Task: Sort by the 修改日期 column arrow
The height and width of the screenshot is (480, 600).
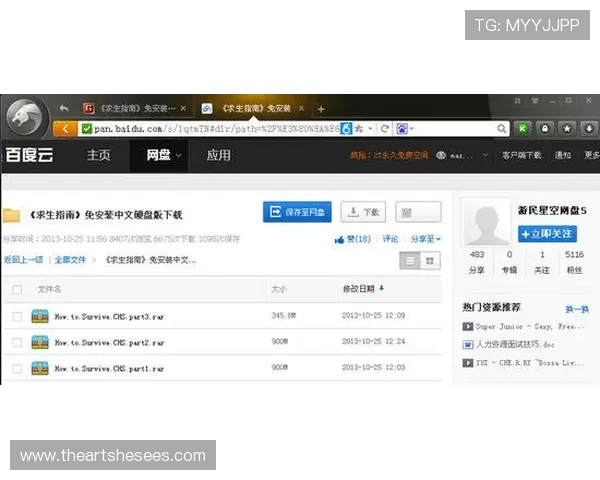Action: point(382,288)
